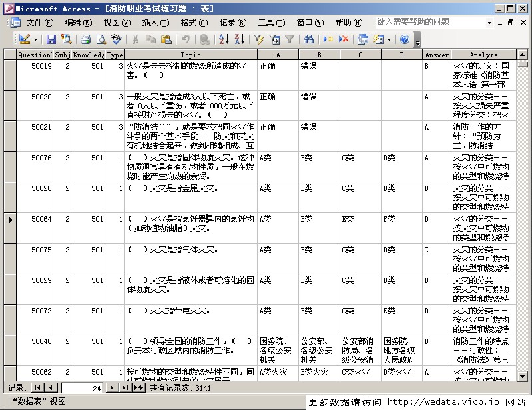Select the Analyze column header
The height and width of the screenshot is (410, 532).
[484, 55]
